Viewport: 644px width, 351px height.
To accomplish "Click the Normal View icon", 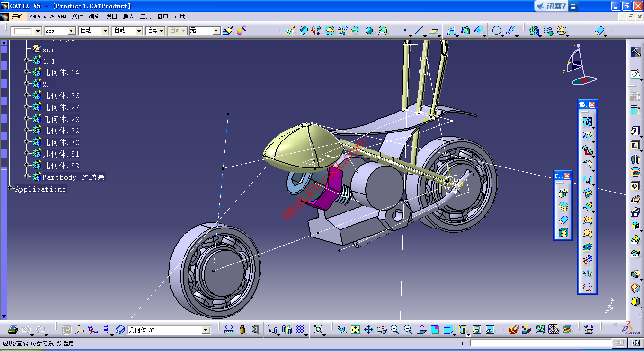I will click(x=422, y=330).
